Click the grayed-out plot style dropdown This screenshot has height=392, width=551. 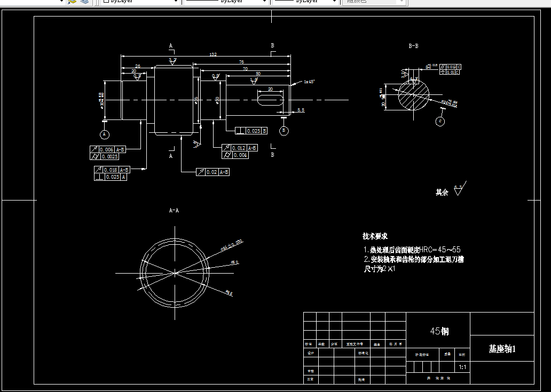coord(374,2)
